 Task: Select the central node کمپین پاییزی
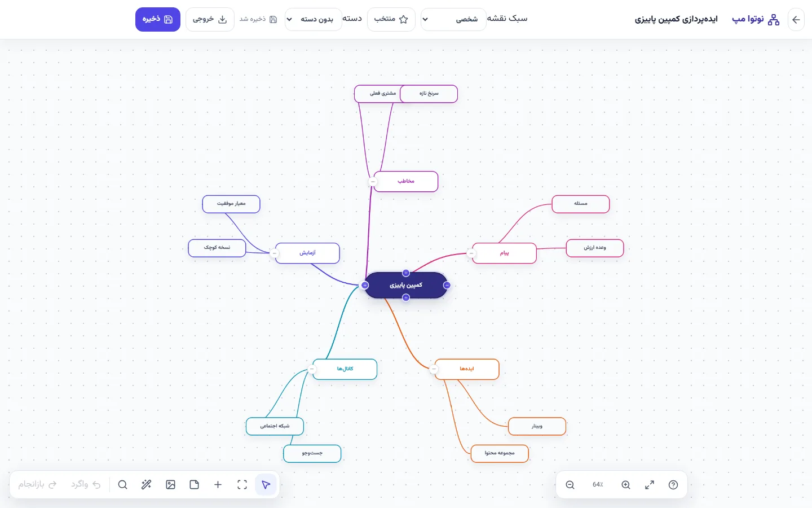click(406, 286)
